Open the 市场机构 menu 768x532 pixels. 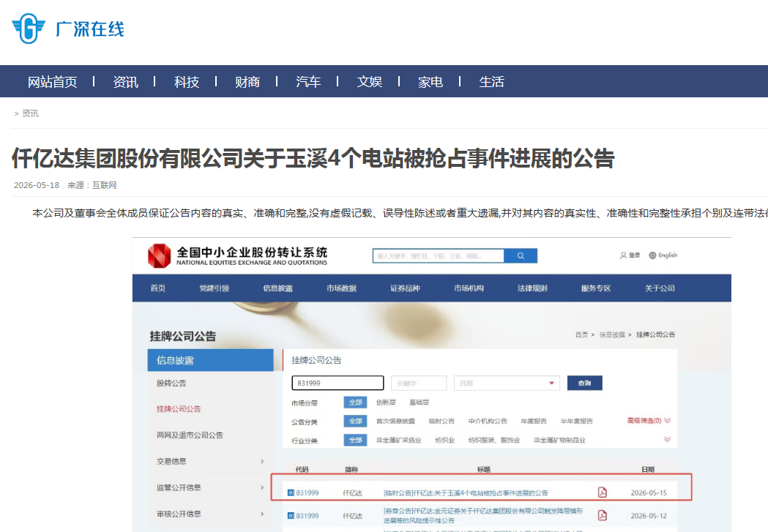tap(469, 288)
